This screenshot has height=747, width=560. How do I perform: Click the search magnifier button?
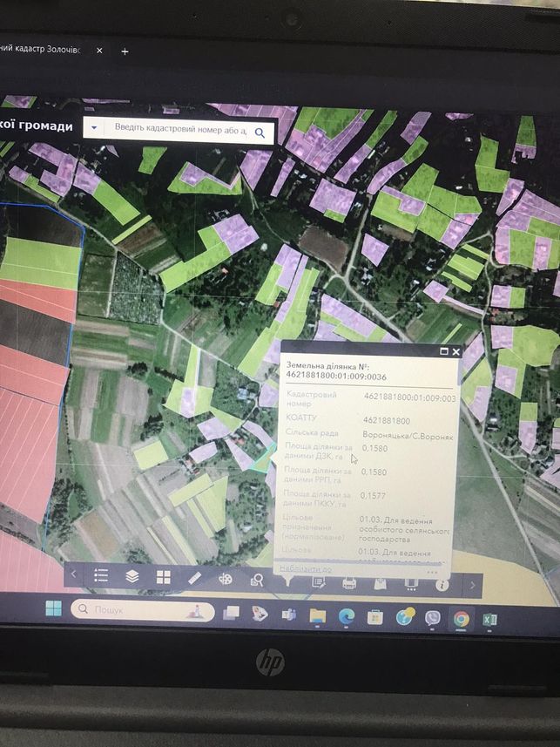(260, 132)
